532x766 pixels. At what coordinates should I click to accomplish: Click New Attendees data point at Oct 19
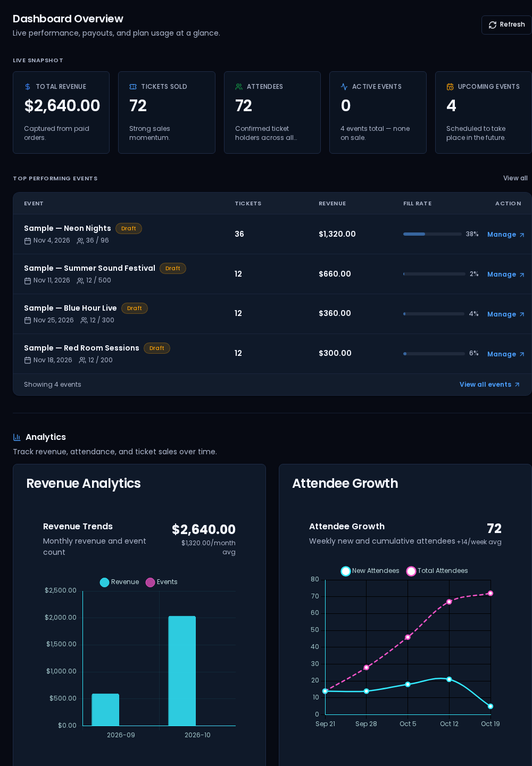(x=491, y=706)
